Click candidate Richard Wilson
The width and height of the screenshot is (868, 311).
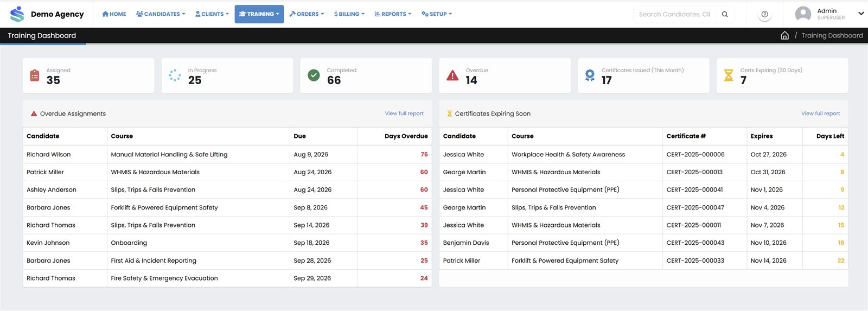coord(49,155)
